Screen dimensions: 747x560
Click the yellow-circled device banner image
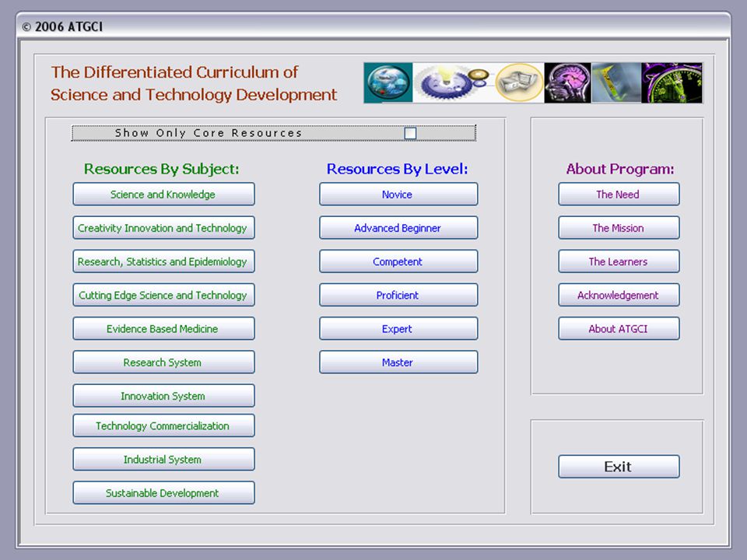[519, 83]
